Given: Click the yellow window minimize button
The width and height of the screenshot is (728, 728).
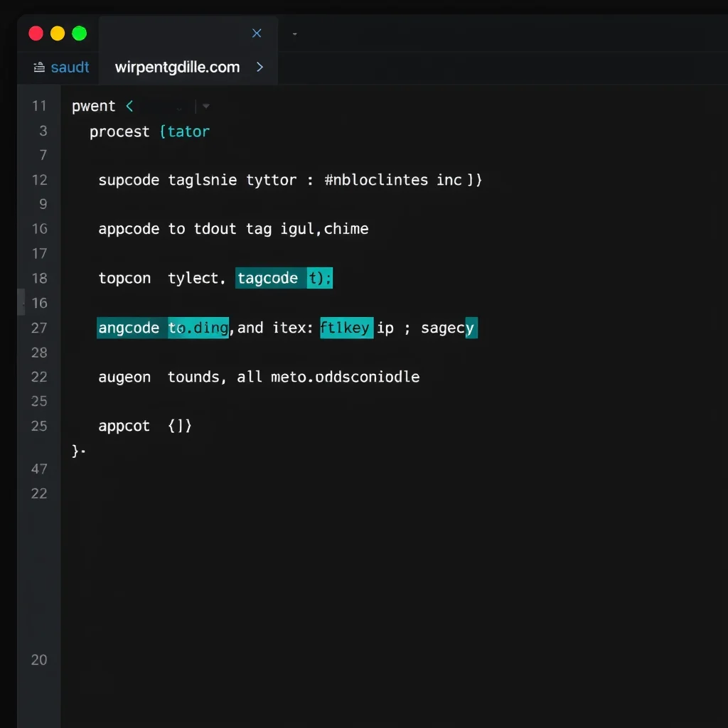Looking at the screenshot, I should [x=58, y=33].
